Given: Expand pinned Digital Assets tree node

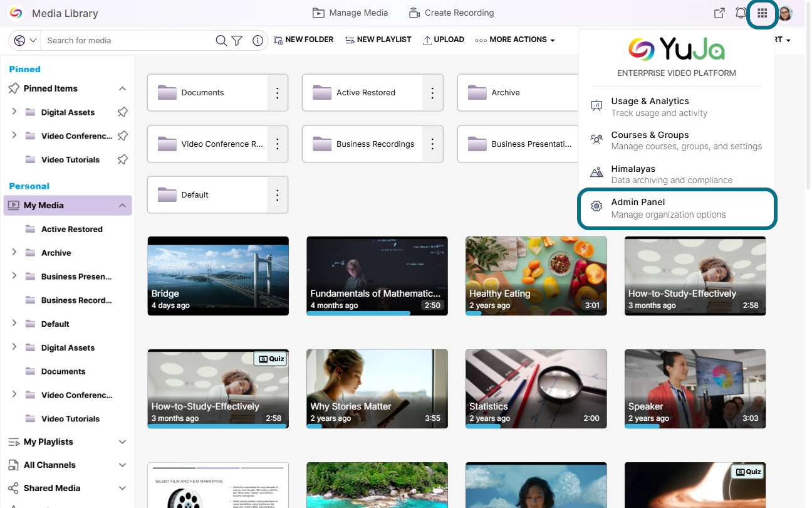Looking at the screenshot, I should (14, 112).
